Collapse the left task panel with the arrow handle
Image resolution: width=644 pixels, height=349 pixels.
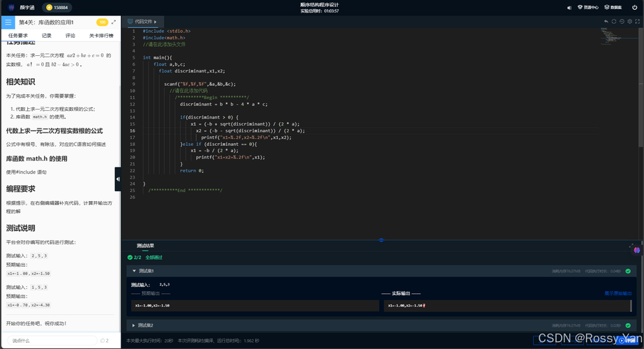tap(118, 179)
